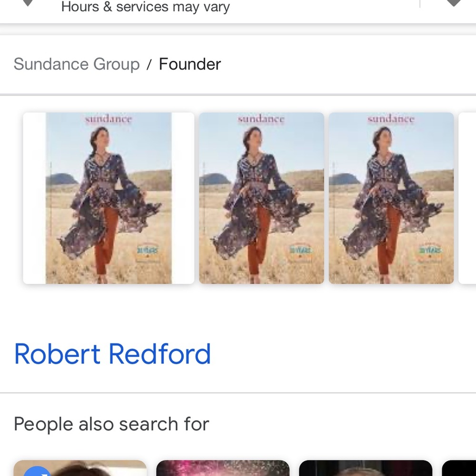The image size is (476, 476).
Task: Open the first "People also search for" suggestion card
Action: (80, 469)
